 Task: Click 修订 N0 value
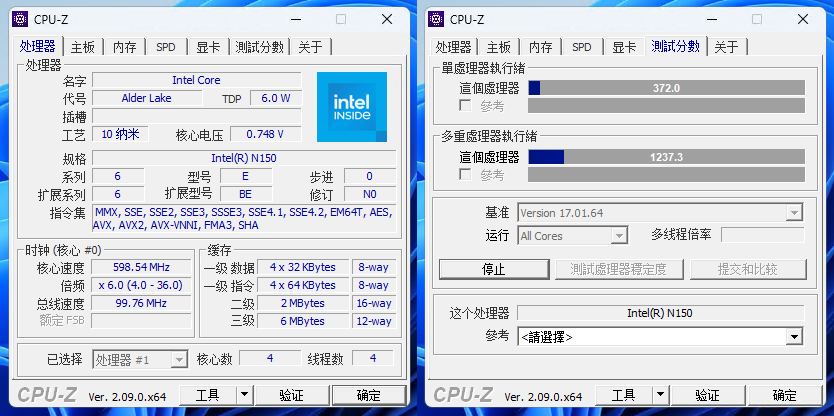pyautogui.click(x=370, y=194)
